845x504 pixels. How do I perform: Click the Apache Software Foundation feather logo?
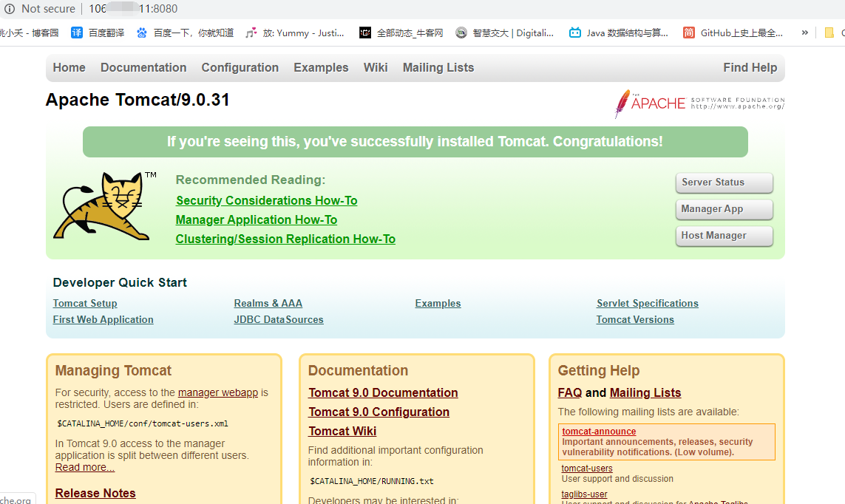coord(699,103)
